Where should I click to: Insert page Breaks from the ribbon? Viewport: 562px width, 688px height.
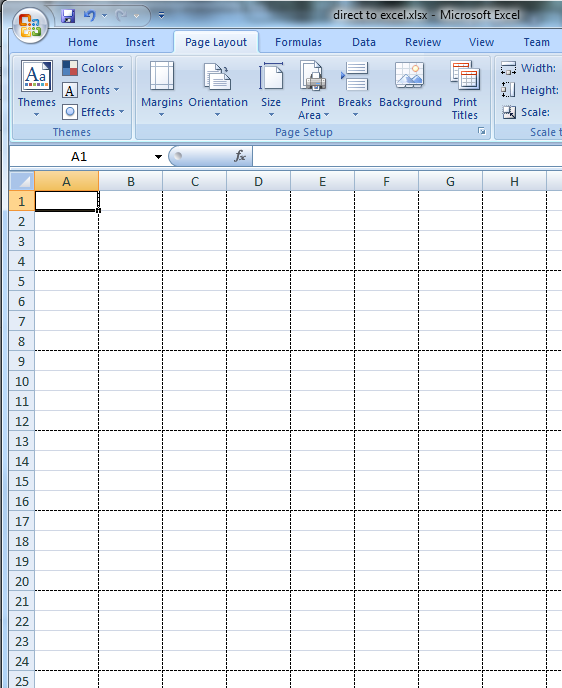point(354,89)
